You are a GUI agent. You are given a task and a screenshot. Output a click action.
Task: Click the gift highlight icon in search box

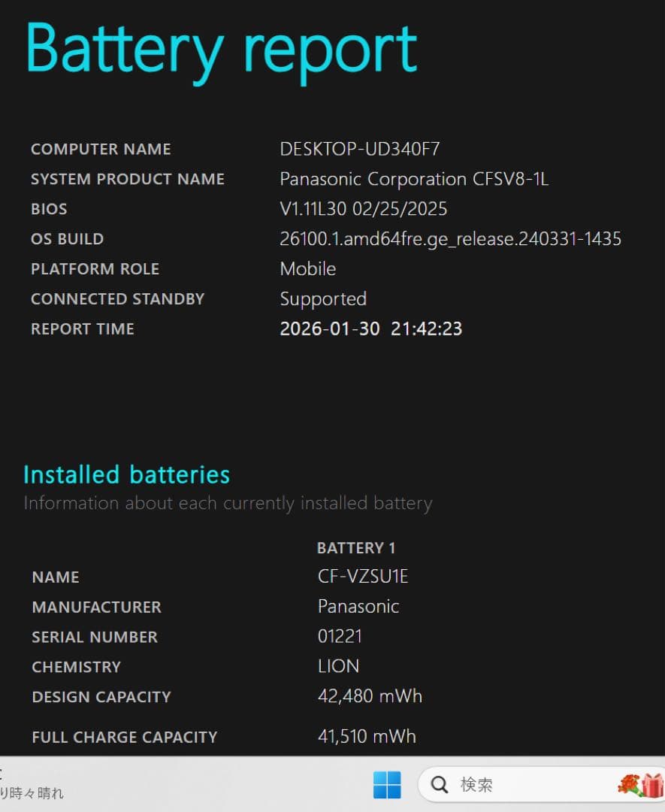tap(641, 785)
